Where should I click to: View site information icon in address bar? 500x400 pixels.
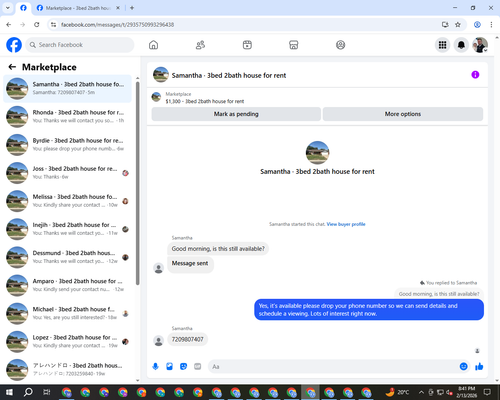pos(53,25)
